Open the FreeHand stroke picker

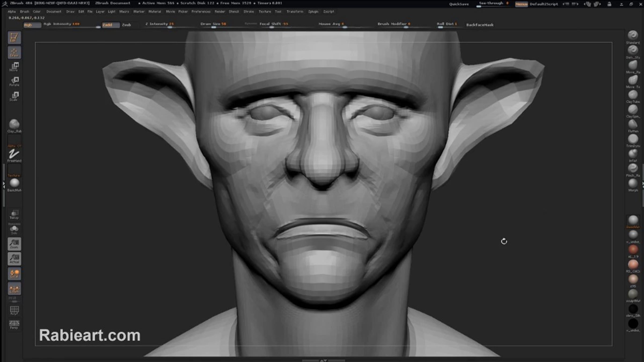click(x=14, y=155)
